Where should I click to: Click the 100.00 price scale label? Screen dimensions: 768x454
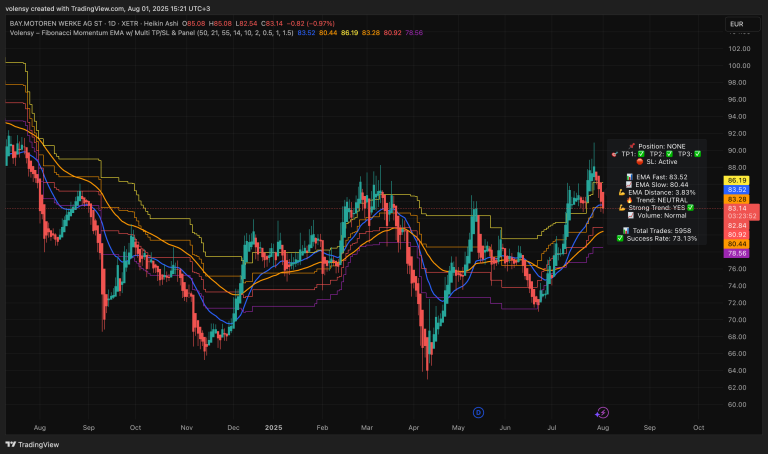click(739, 66)
